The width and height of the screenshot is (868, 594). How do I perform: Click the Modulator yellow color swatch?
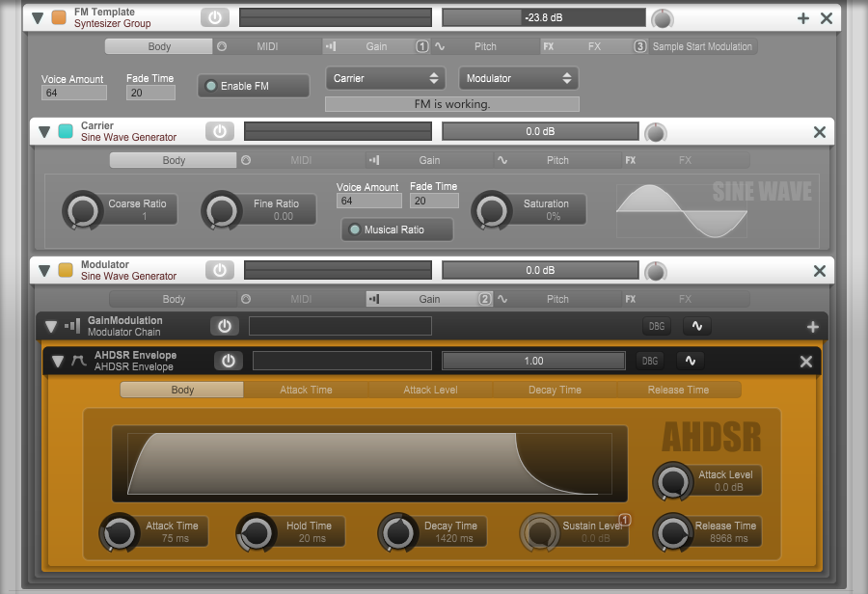[x=66, y=270]
